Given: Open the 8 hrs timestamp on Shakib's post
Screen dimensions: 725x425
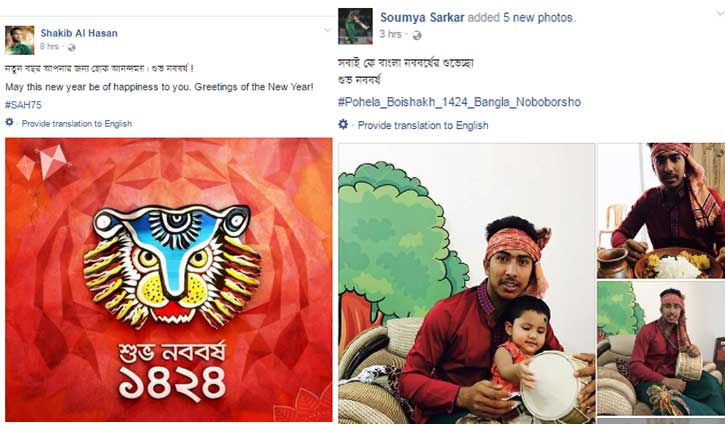Looking at the screenshot, I should coord(49,47).
